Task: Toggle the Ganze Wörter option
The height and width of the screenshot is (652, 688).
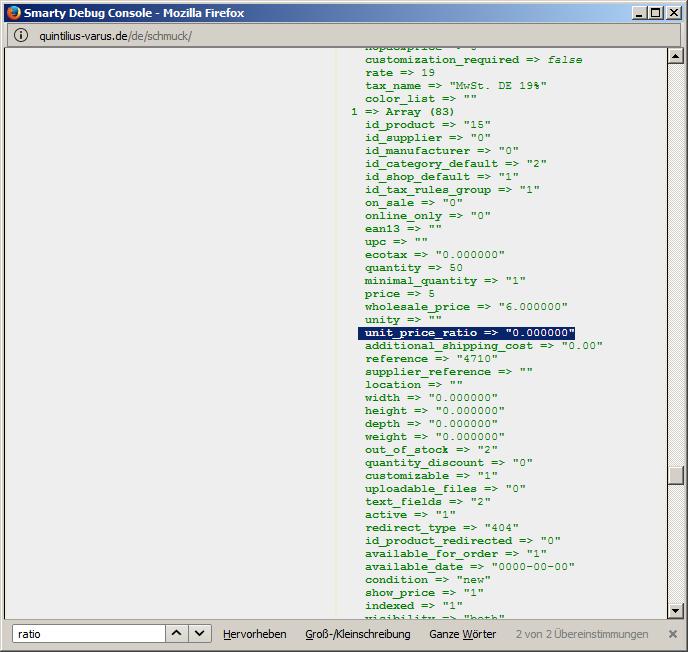Action: click(462, 634)
